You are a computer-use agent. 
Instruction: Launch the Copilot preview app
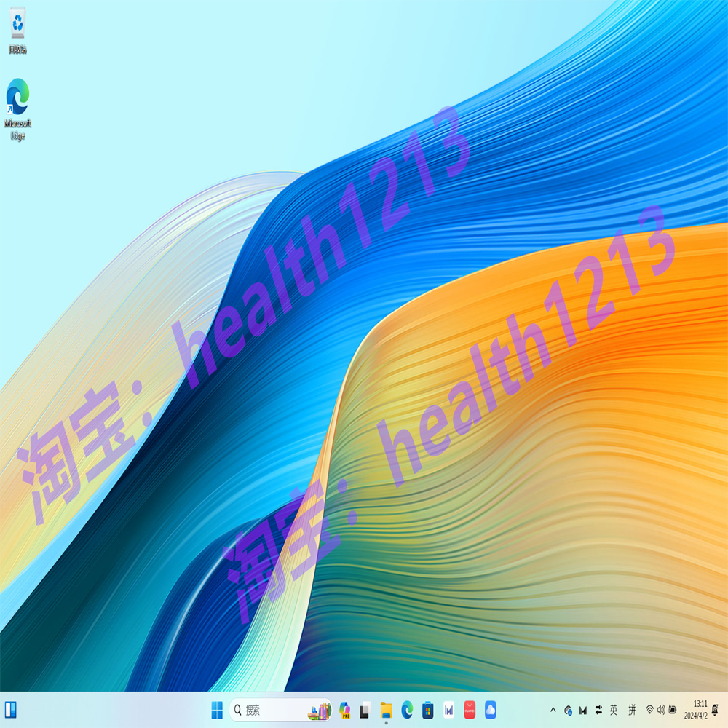pos(346,710)
